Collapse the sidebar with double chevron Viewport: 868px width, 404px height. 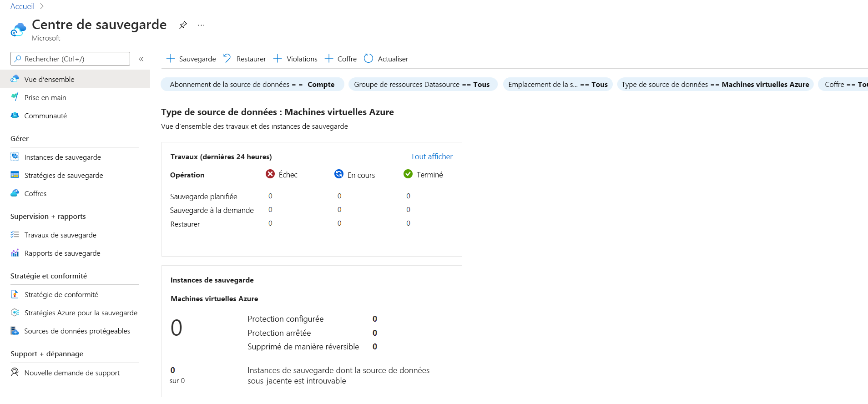click(141, 59)
